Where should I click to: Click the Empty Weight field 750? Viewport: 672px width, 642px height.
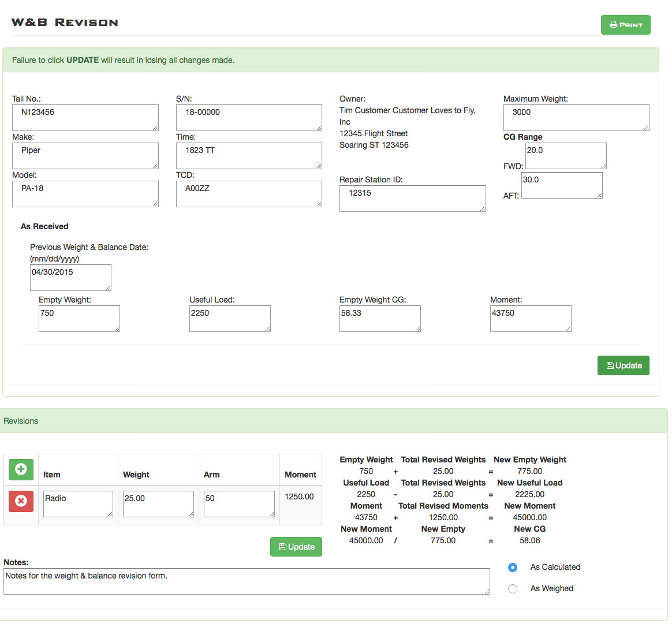click(79, 319)
